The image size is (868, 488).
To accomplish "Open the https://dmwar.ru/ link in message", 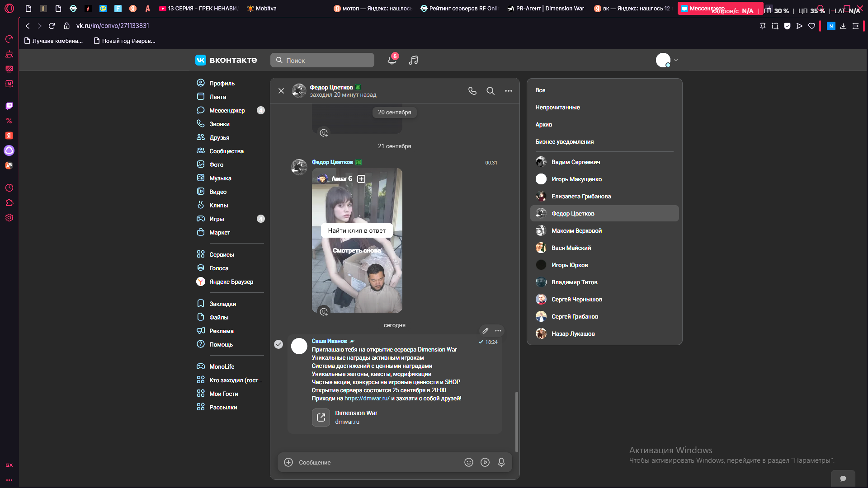I will (x=367, y=398).
